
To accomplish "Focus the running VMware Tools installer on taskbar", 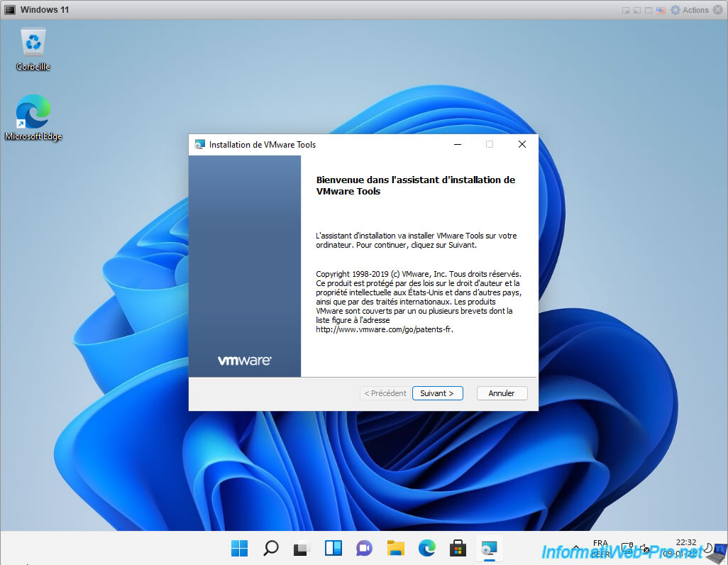I will click(489, 548).
